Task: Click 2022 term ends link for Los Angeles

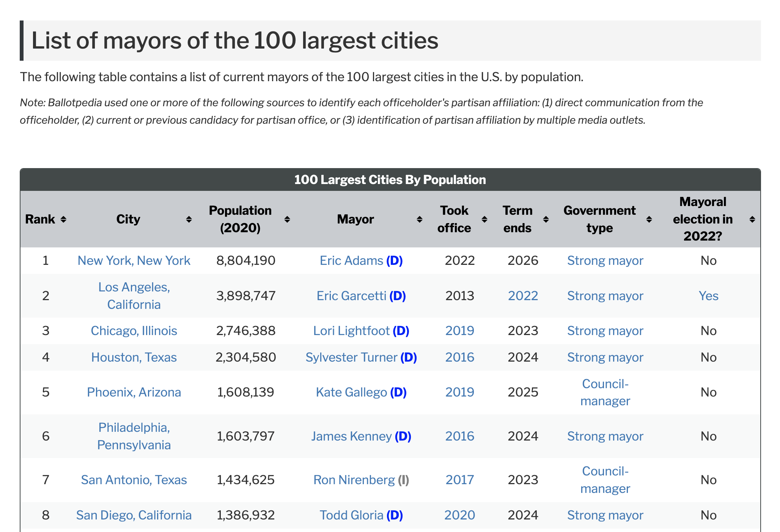Action: click(523, 296)
